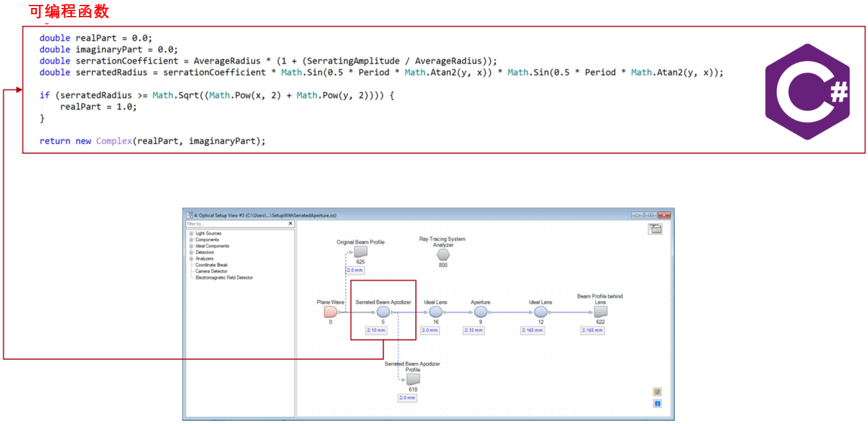Open the table view icon at top right
868x424 pixels.
tap(655, 229)
